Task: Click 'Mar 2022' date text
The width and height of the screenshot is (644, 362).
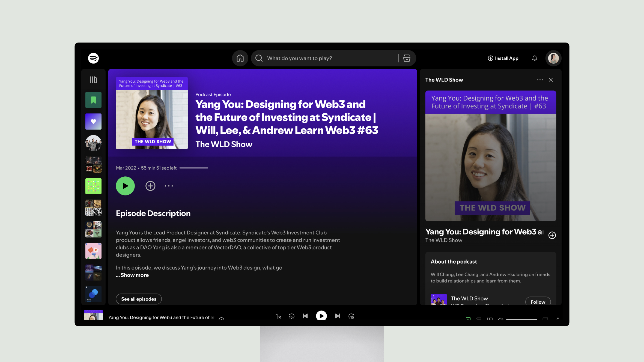Action: [126, 168]
